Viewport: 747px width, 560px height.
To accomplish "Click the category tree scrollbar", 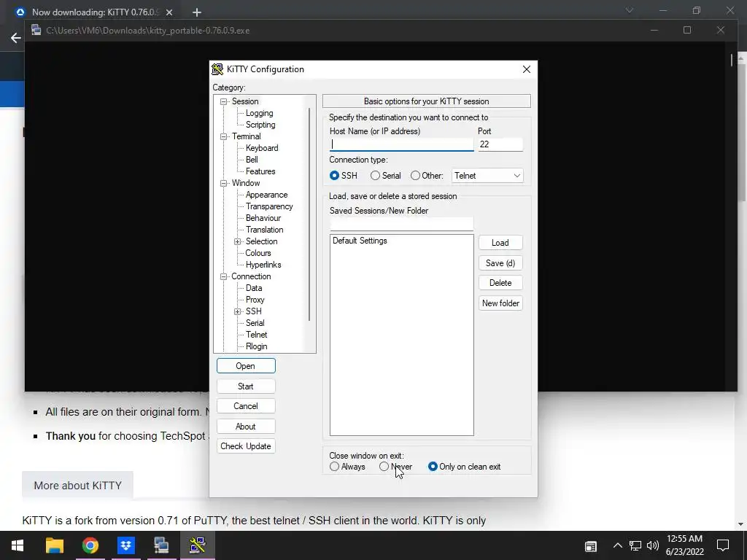I will 309,214.
